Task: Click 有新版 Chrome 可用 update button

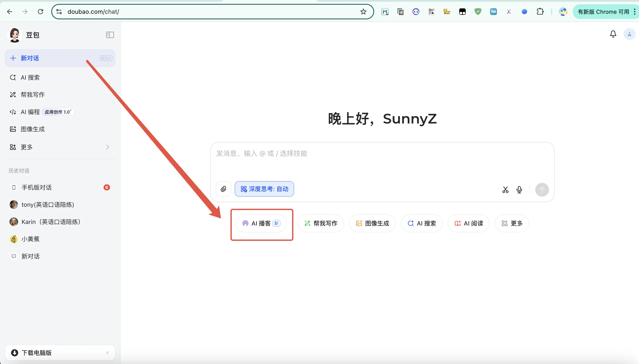Action: pyautogui.click(x=603, y=11)
